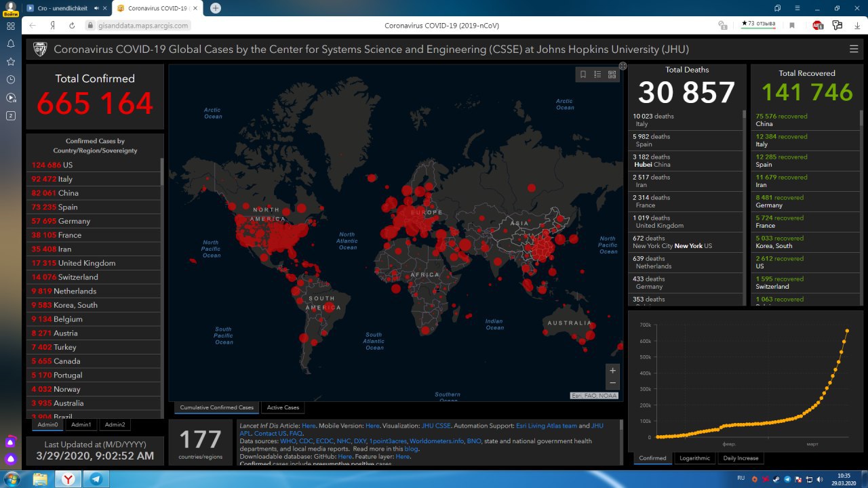The height and width of the screenshot is (488, 868).
Task: Open the JHU CSSE visualization link
Action: coord(436,426)
